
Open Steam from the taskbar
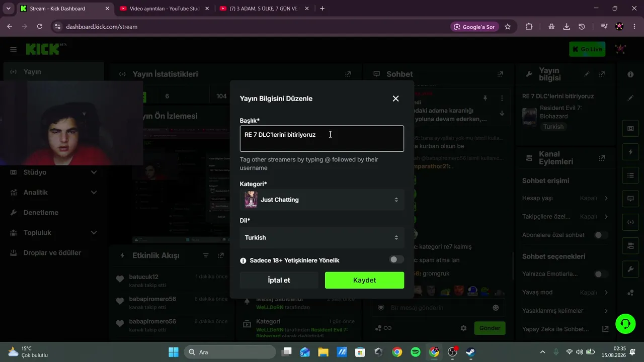[x=470, y=352]
